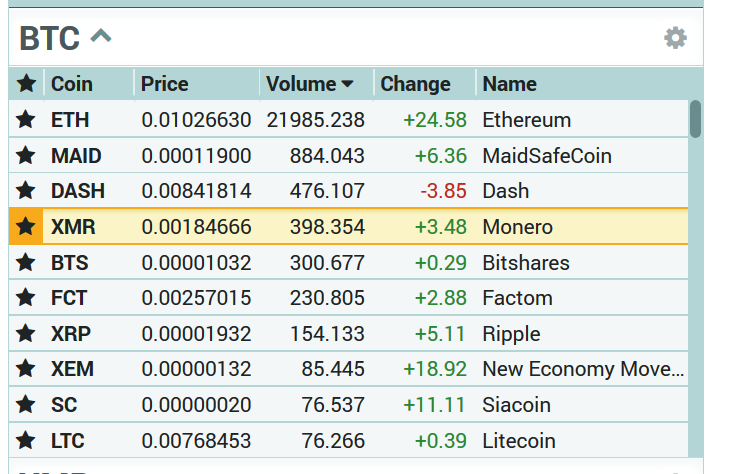Select the ETH coin symbol
This screenshot has width=731, height=474.
[x=70, y=120]
